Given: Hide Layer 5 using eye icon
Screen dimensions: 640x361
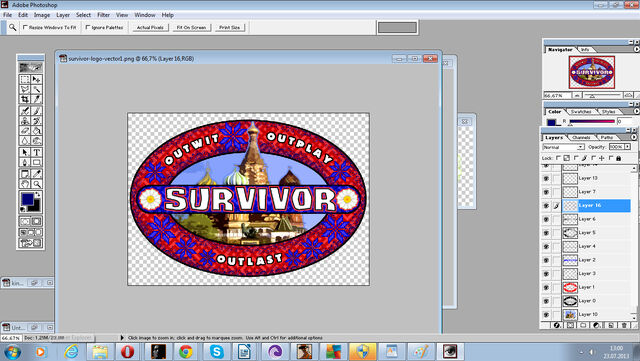Looking at the screenshot, I should click(x=546, y=233).
